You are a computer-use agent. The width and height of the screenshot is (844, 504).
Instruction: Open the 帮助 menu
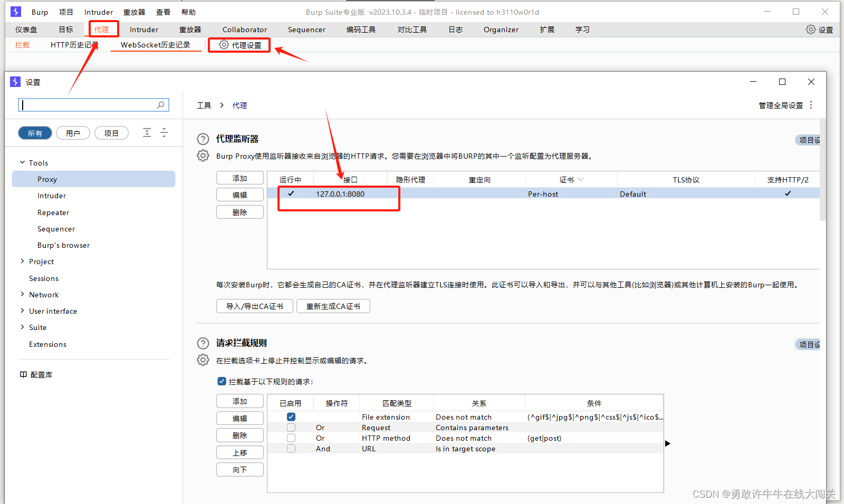[188, 12]
